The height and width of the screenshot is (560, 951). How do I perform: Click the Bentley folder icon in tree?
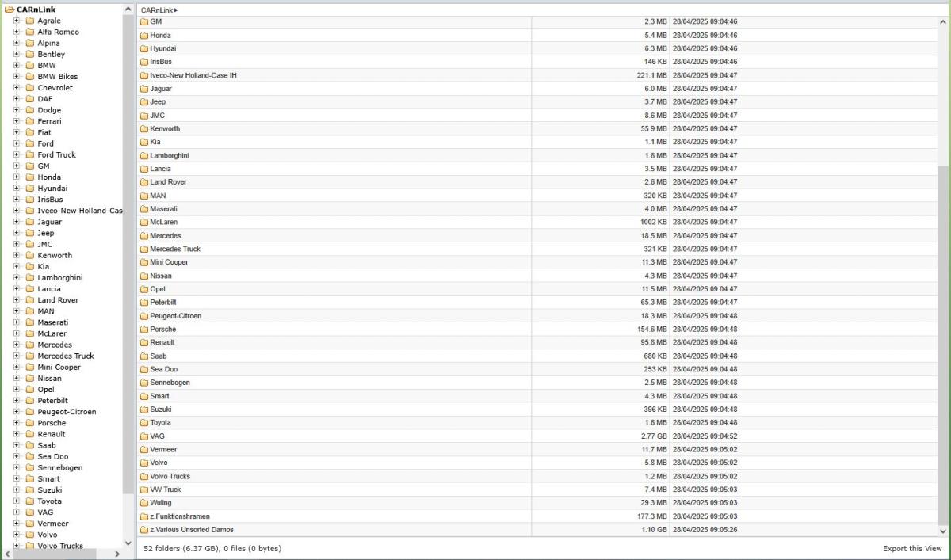coord(30,54)
